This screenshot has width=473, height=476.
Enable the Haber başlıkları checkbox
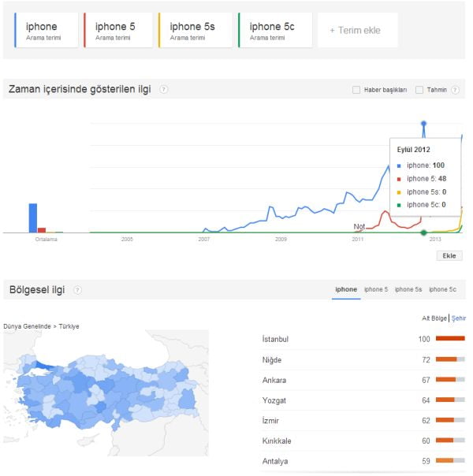[x=356, y=90]
